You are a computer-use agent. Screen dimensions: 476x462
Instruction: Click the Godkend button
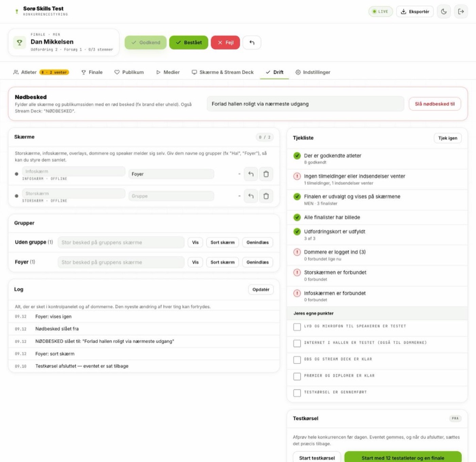click(146, 42)
